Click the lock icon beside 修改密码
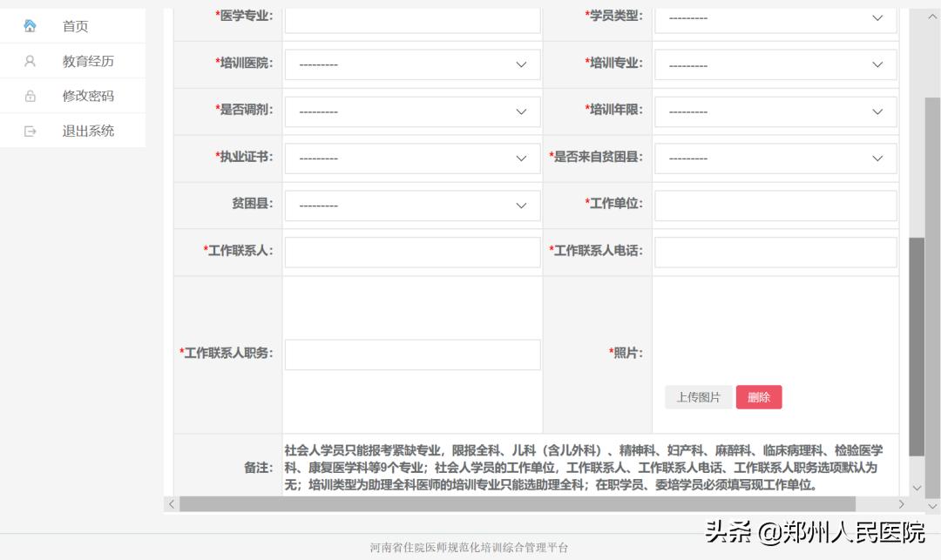This screenshot has width=941, height=560. click(31, 96)
